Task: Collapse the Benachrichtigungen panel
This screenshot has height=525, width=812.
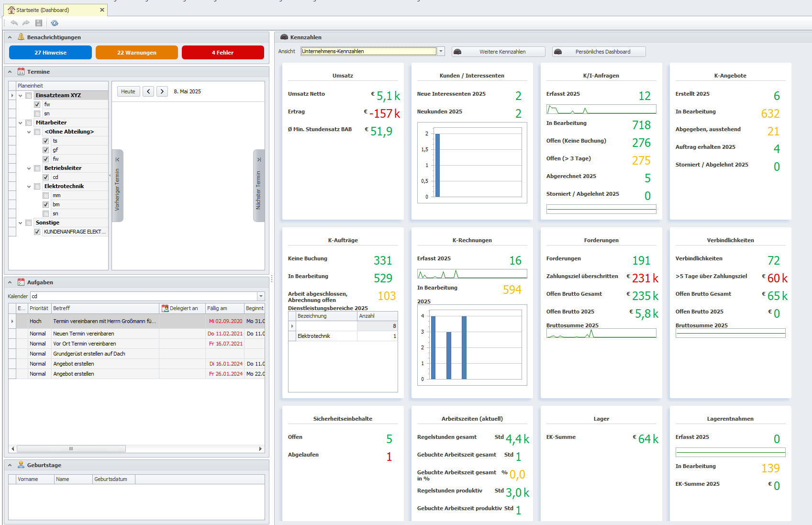Action: click(x=10, y=37)
